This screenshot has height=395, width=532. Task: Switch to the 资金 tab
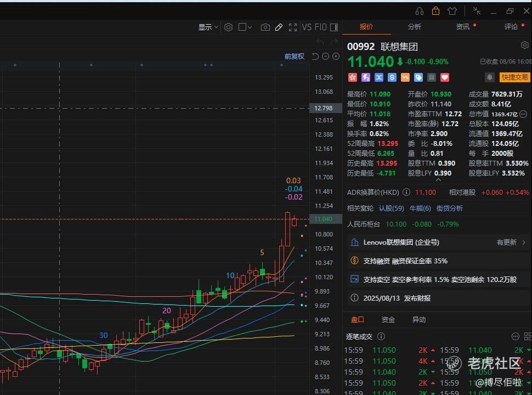[x=388, y=320]
